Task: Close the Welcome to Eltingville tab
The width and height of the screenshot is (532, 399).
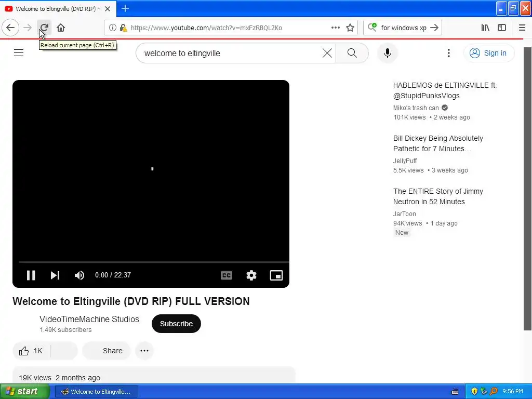Action: pos(108,9)
